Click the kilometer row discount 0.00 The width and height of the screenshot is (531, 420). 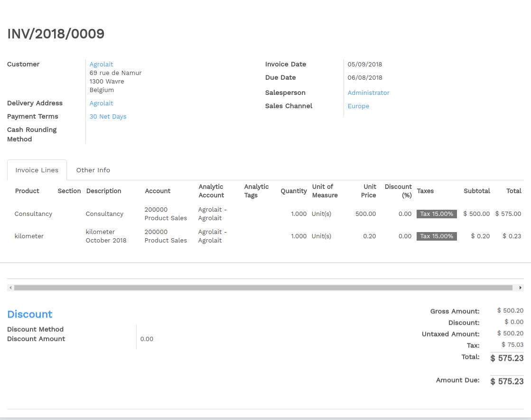point(405,236)
